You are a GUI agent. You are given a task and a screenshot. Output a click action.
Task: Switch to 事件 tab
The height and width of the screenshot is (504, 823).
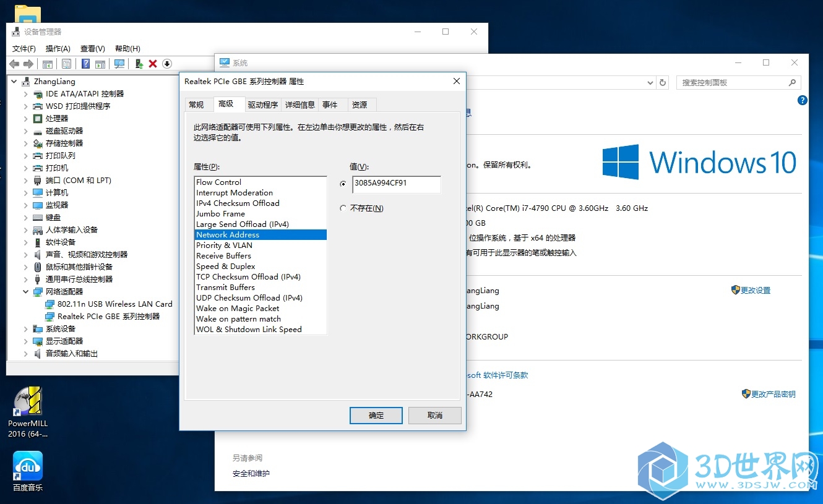coord(330,105)
